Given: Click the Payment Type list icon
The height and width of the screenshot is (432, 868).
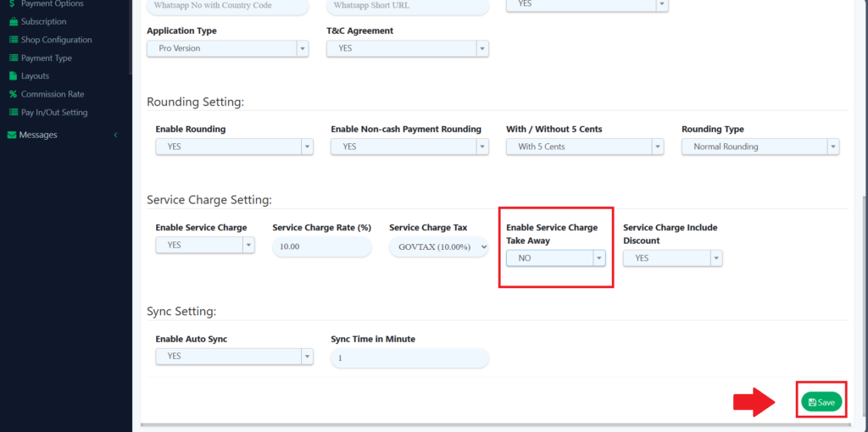Looking at the screenshot, I should point(14,58).
